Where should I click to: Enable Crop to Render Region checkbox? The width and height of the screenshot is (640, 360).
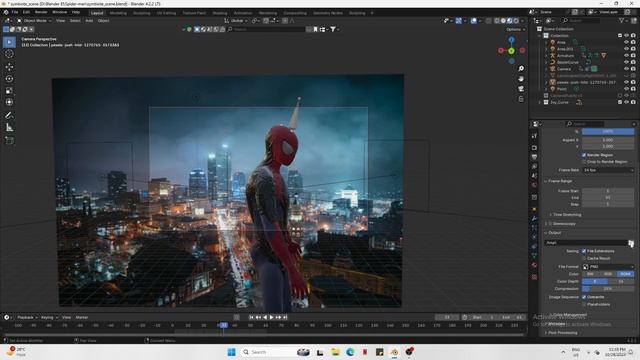[584, 162]
